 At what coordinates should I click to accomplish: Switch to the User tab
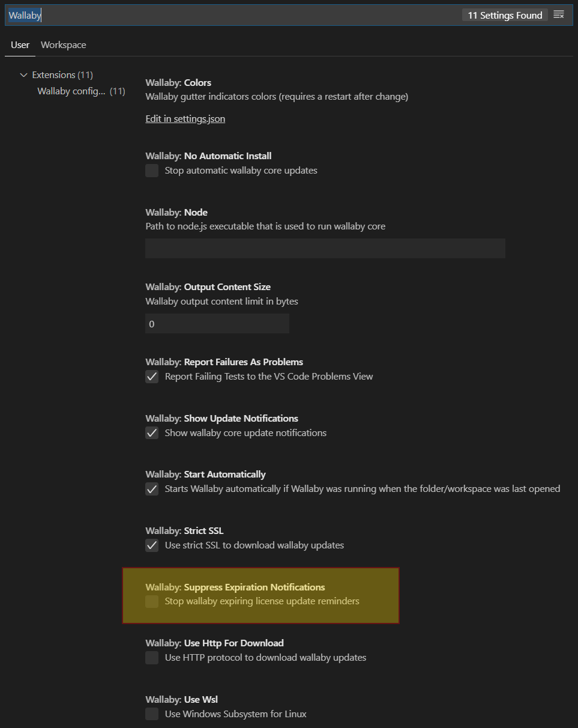coord(20,44)
